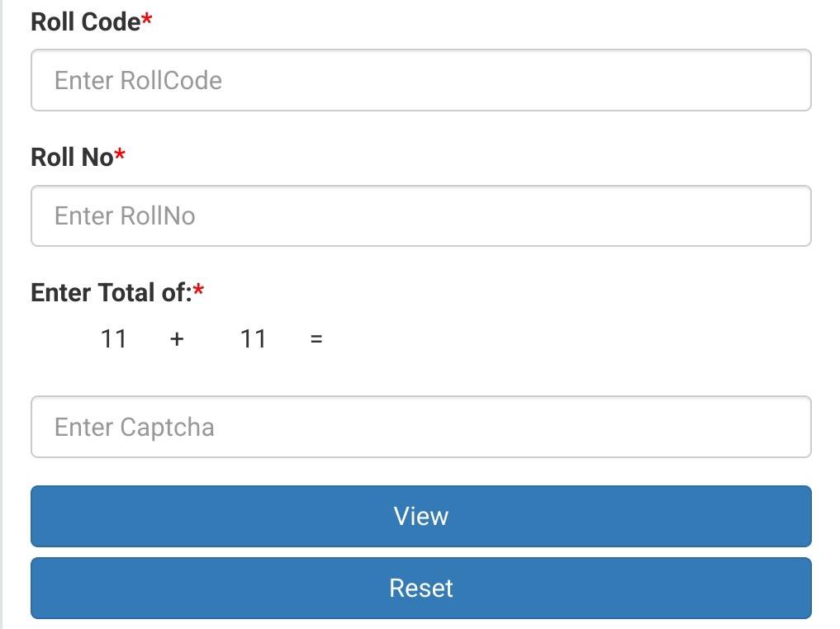The height and width of the screenshot is (629, 840).
Task: Click the red asterisk beside Roll Code
Action: 147,20
